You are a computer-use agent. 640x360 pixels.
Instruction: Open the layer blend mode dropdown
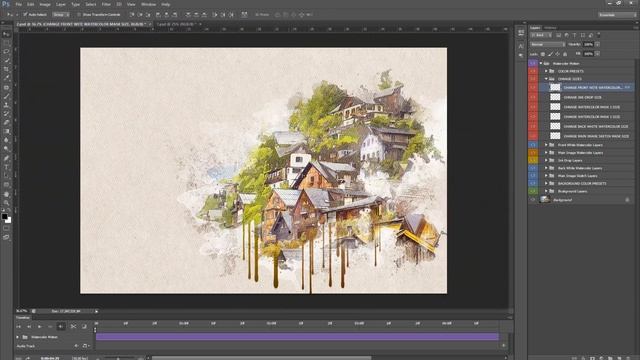pyautogui.click(x=547, y=44)
